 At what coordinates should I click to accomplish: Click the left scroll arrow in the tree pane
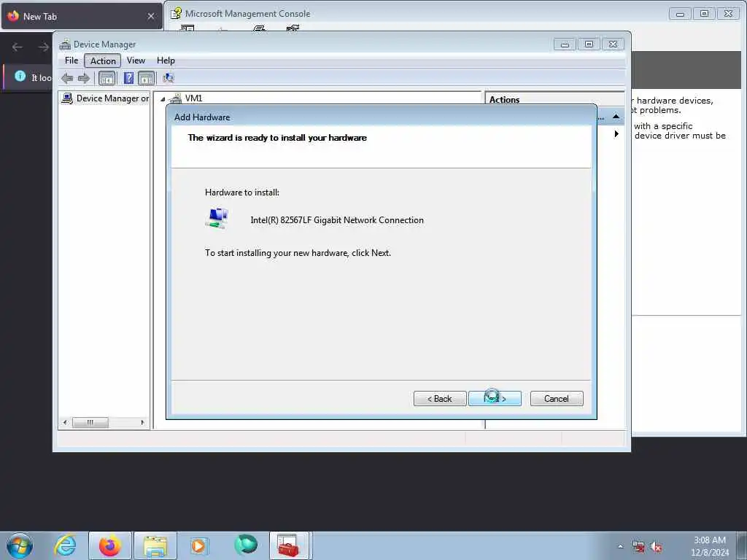65,422
